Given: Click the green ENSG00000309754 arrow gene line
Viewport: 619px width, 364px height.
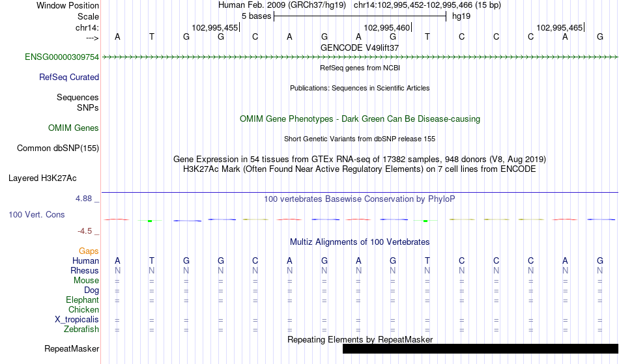Looking at the screenshot, I should coord(360,57).
